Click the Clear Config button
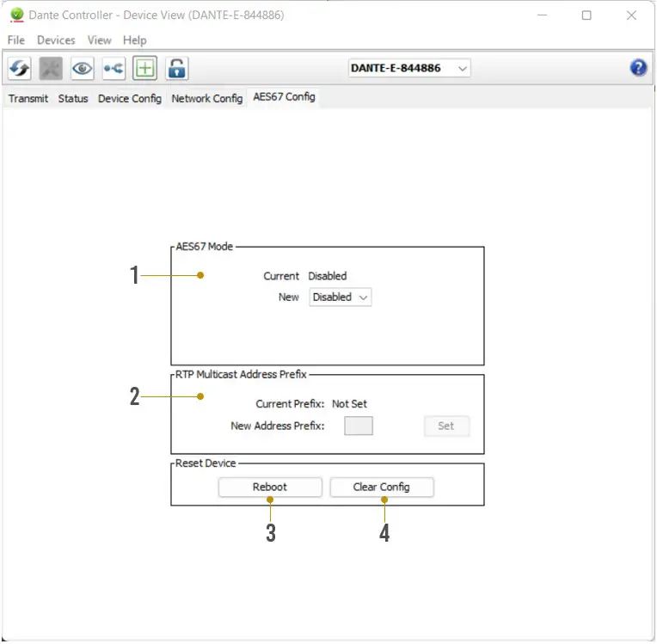This screenshot has width=657, height=644. [x=381, y=488]
